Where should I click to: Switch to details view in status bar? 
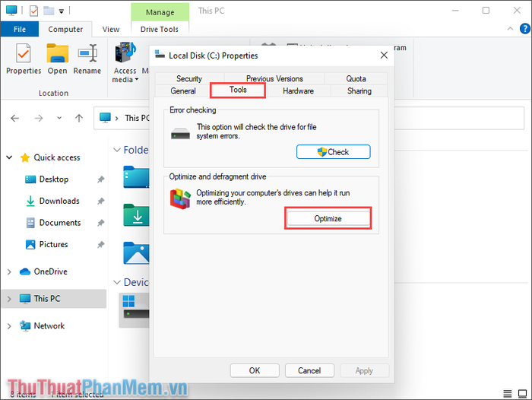pos(508,394)
